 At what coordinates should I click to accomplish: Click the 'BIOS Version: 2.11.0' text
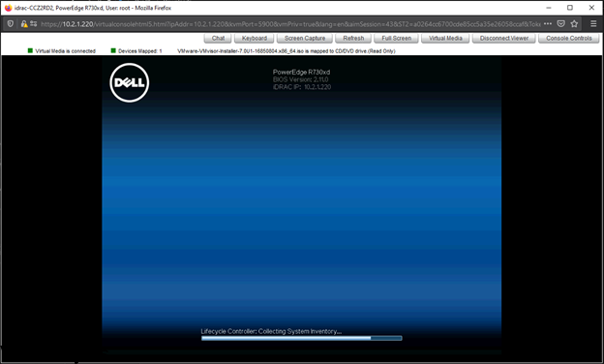[300, 79]
